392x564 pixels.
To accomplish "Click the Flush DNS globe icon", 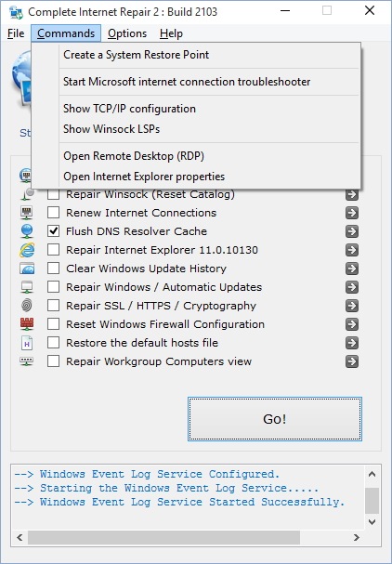I will pos(27,231).
